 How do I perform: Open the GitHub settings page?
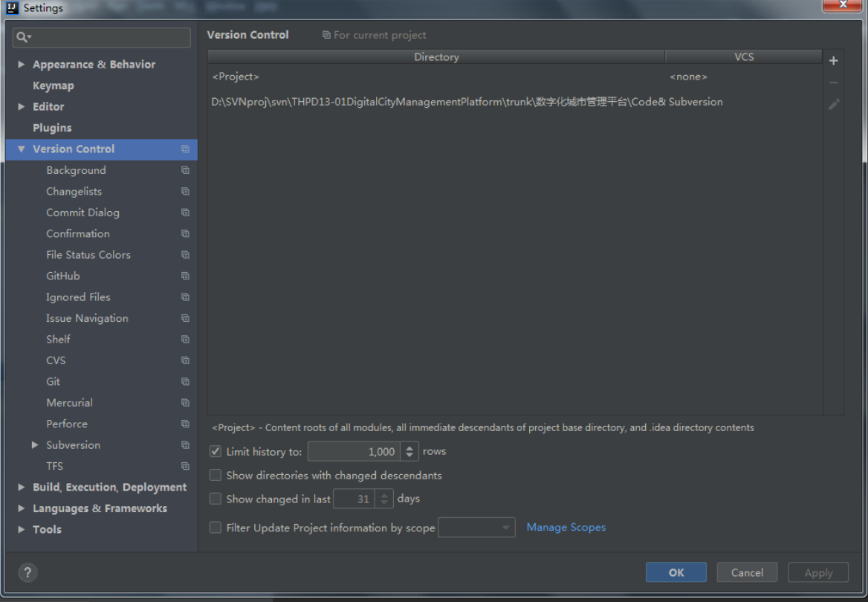62,276
